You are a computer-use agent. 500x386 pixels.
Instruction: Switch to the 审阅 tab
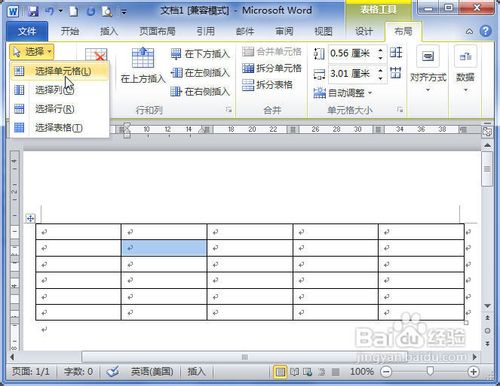[x=284, y=31]
